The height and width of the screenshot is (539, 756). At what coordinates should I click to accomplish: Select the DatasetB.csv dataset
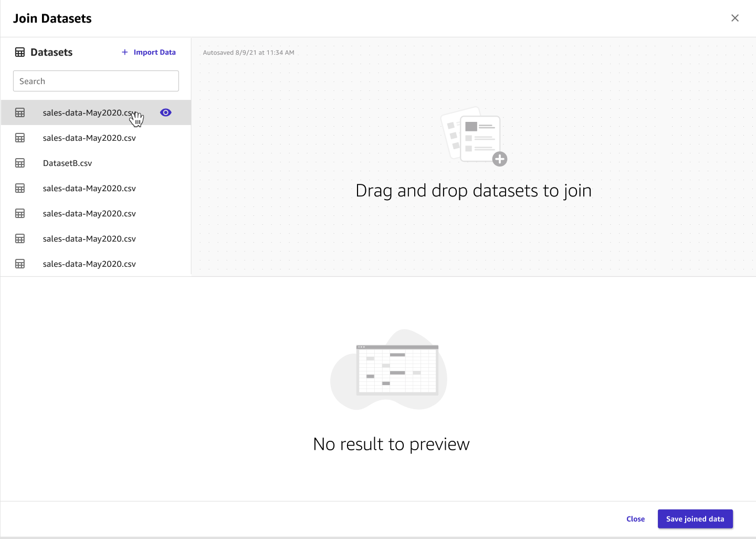tap(67, 163)
